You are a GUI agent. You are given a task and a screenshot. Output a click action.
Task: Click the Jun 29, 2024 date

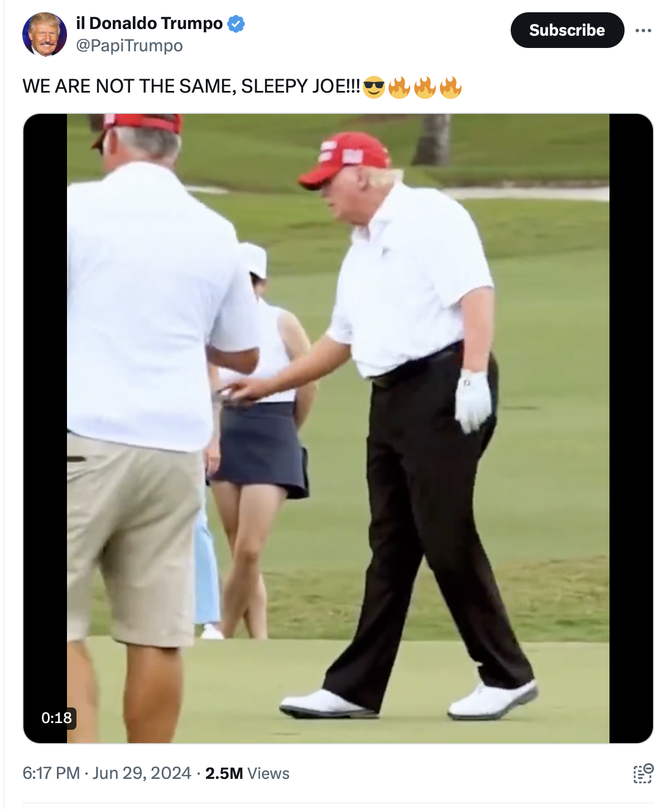click(142, 773)
